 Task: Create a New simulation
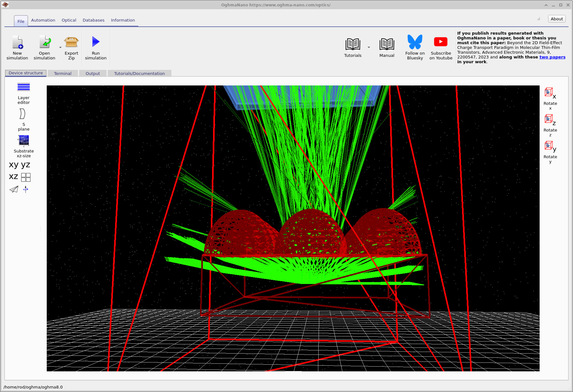pyautogui.click(x=17, y=47)
